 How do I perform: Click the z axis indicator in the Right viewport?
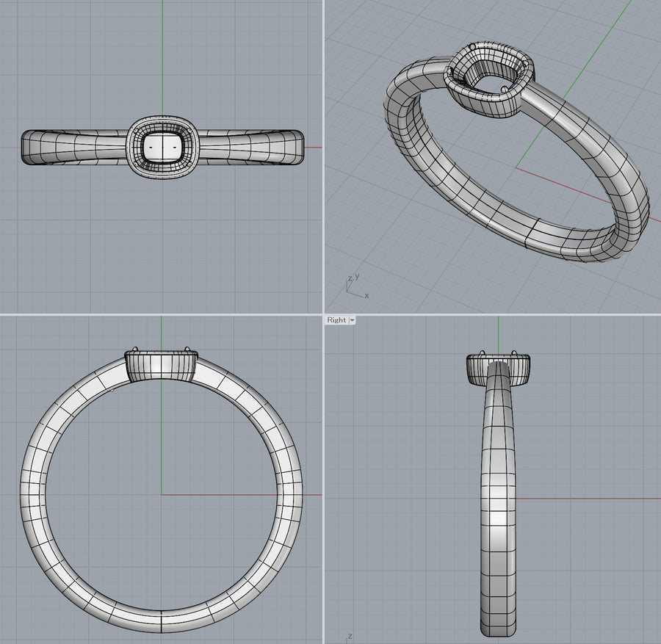pyautogui.click(x=350, y=636)
